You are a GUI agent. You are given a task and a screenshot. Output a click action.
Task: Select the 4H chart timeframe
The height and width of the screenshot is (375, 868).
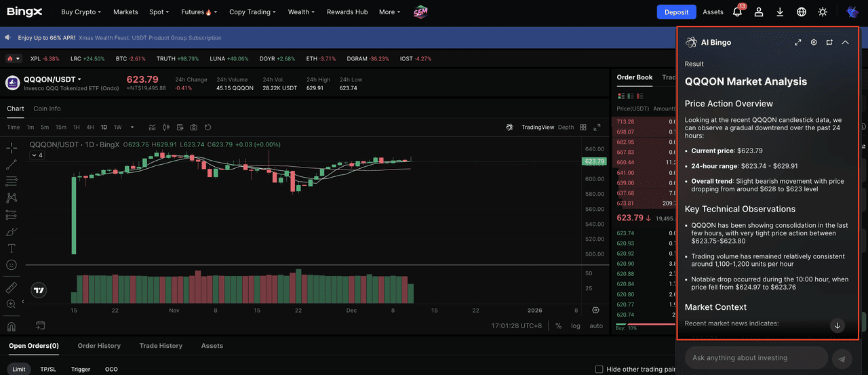(90, 127)
